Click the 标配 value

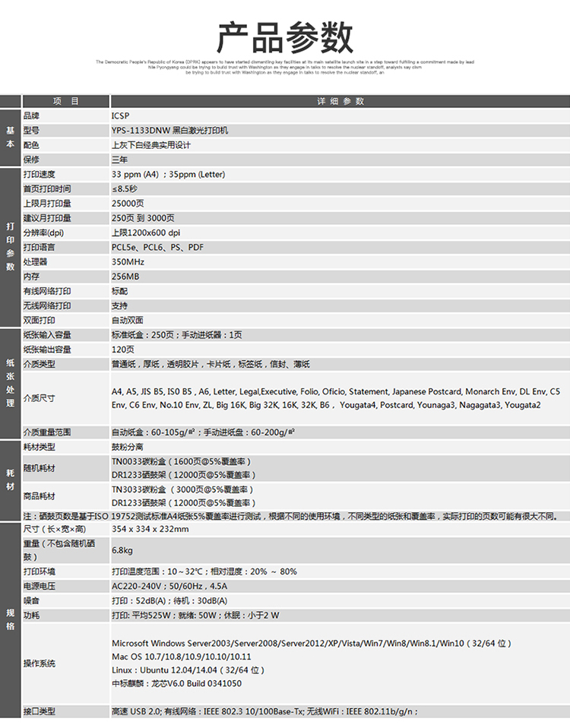[119, 291]
